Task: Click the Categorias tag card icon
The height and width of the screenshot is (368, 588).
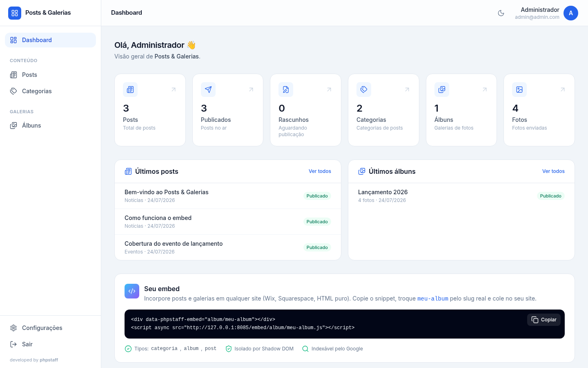Action: pyautogui.click(x=364, y=90)
